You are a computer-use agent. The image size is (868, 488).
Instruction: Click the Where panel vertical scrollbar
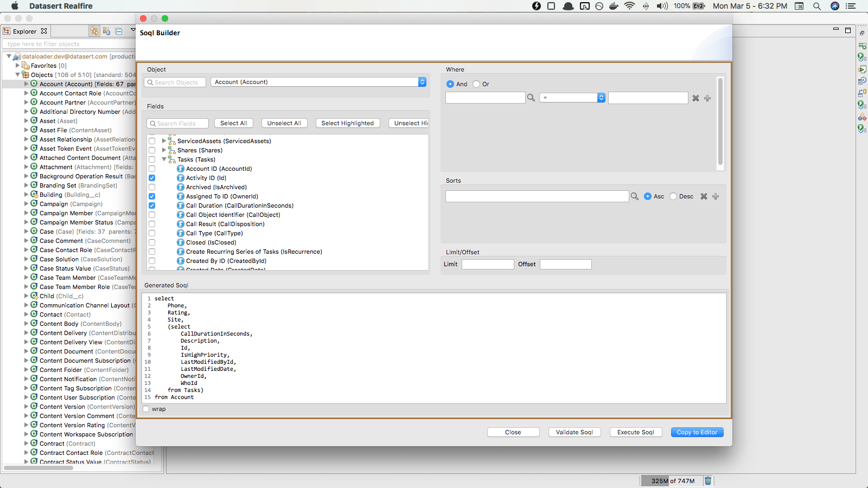point(720,121)
